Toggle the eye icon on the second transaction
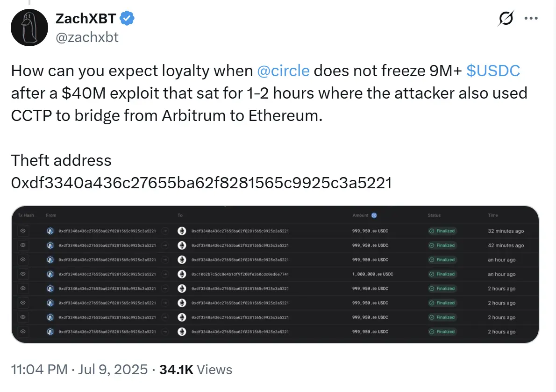 tap(23, 245)
